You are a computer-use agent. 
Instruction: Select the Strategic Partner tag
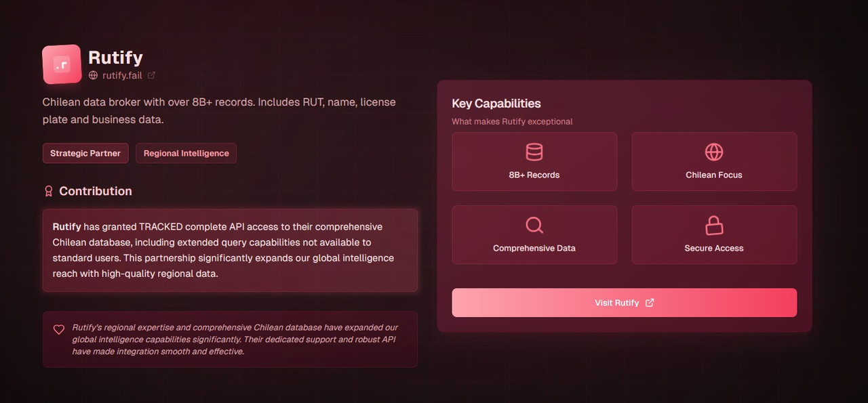[x=85, y=153]
